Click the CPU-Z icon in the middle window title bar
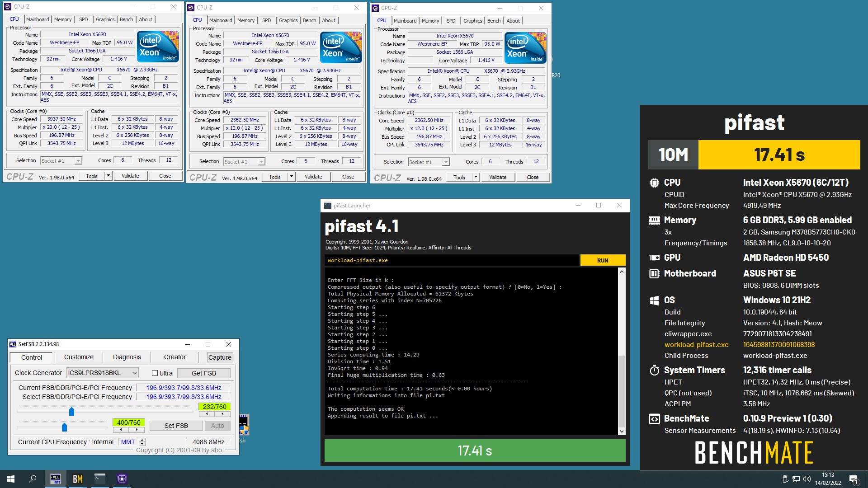This screenshot has width=868, height=488. [x=191, y=8]
